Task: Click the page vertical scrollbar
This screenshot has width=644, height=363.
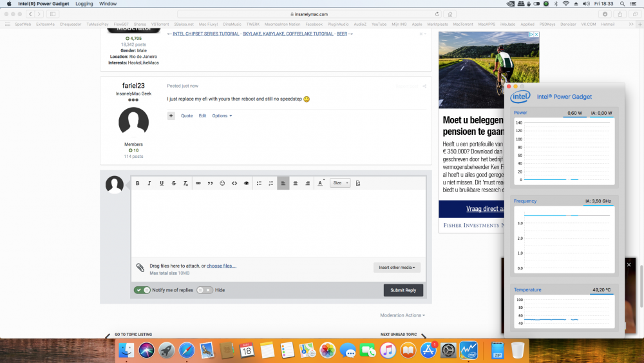Action: pyautogui.click(x=641, y=286)
